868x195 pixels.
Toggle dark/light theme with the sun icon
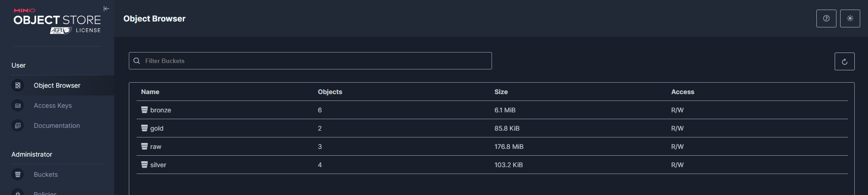coord(850,19)
